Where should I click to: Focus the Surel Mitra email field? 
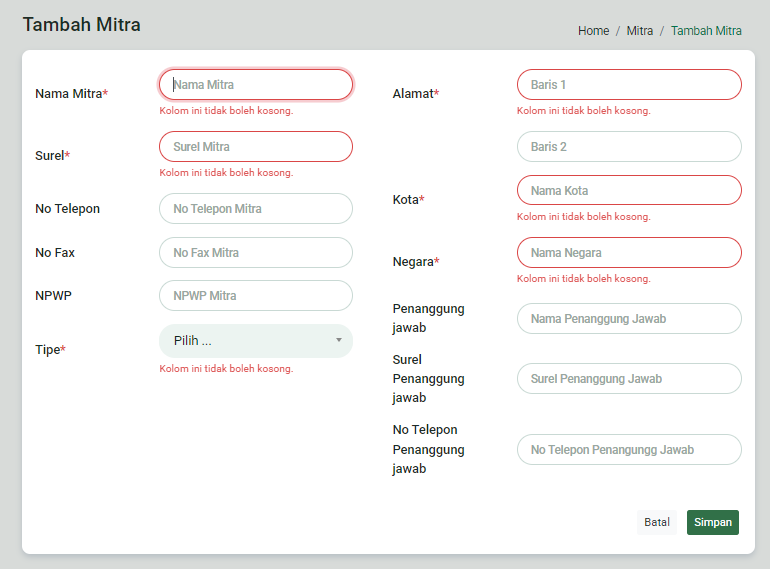[x=255, y=146]
